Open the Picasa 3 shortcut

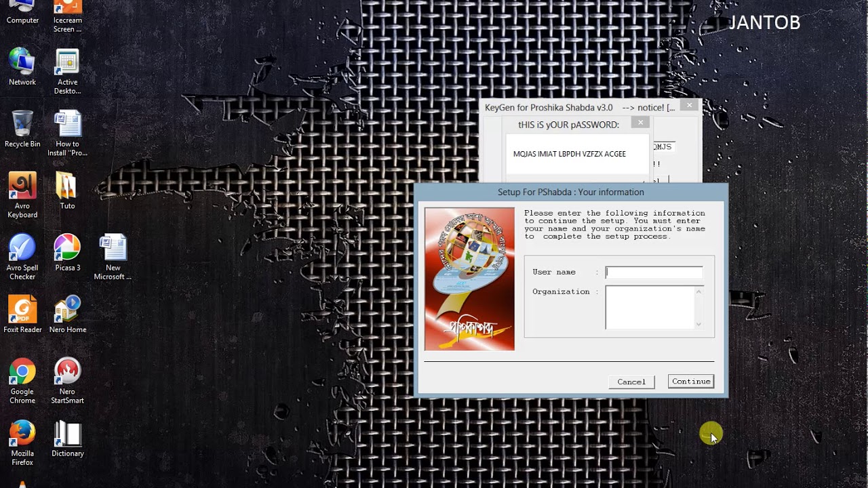pyautogui.click(x=67, y=252)
